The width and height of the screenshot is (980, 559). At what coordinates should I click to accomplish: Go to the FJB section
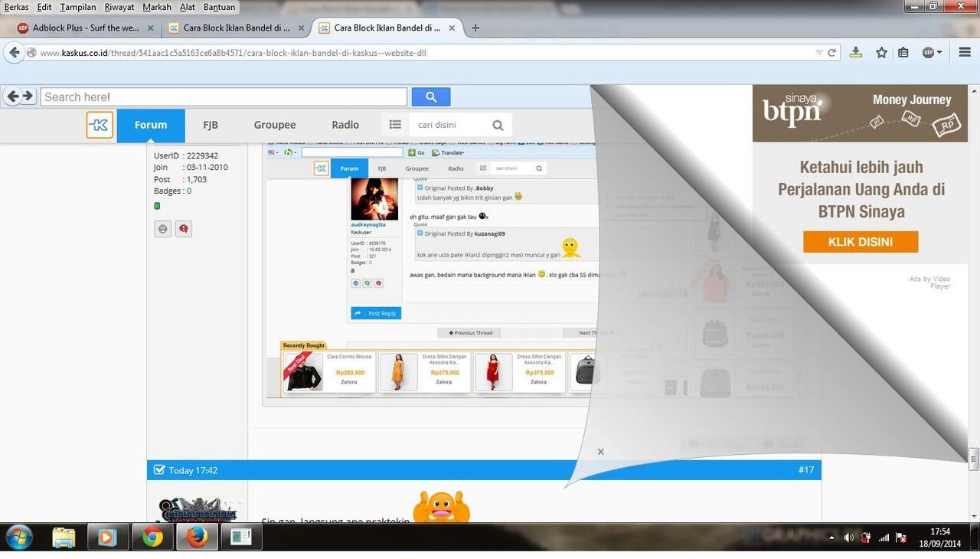point(211,125)
